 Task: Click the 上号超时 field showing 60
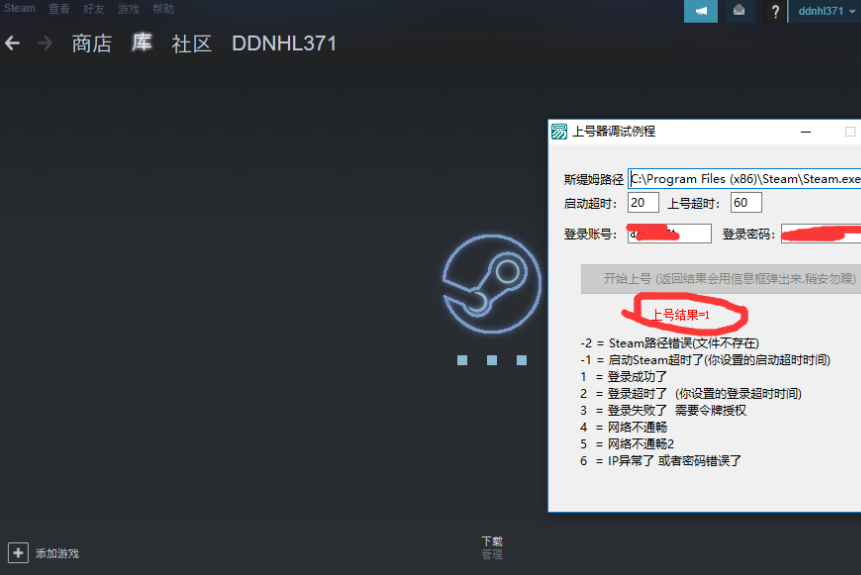coord(746,203)
